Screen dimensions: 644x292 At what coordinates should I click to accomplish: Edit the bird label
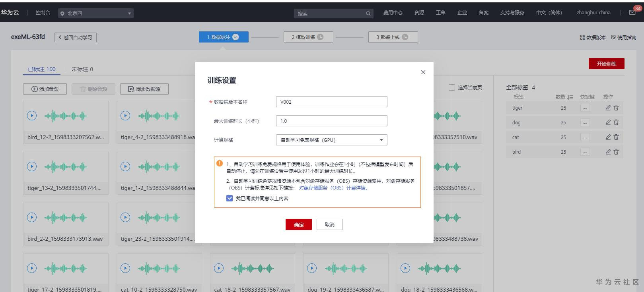point(608,152)
